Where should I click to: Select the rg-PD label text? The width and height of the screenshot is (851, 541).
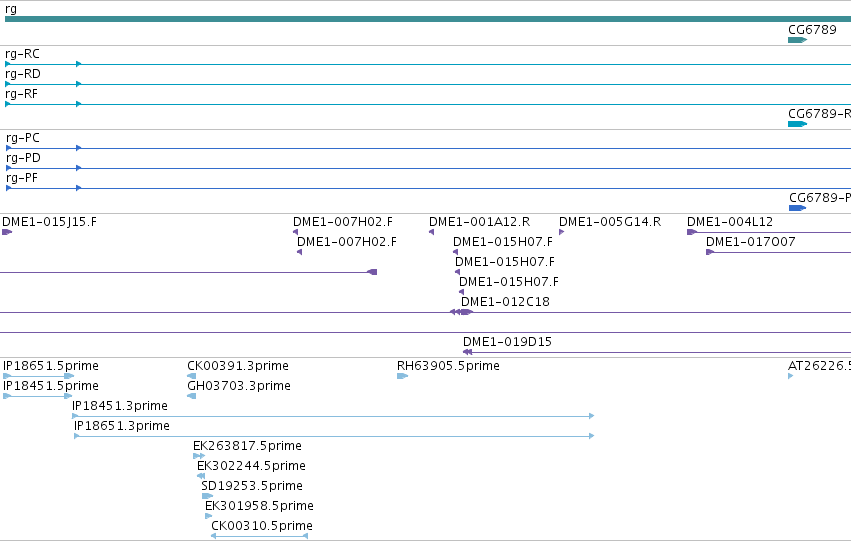(23, 158)
